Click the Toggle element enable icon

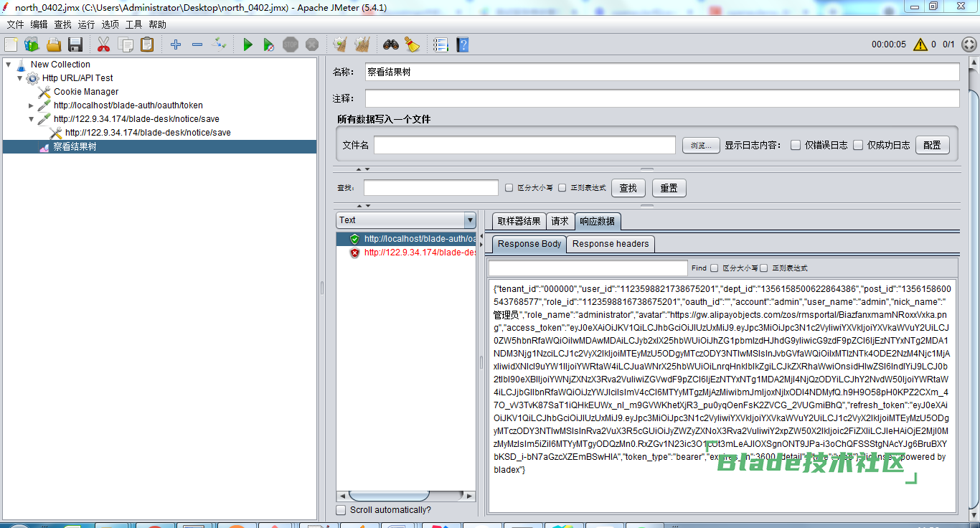point(220,44)
